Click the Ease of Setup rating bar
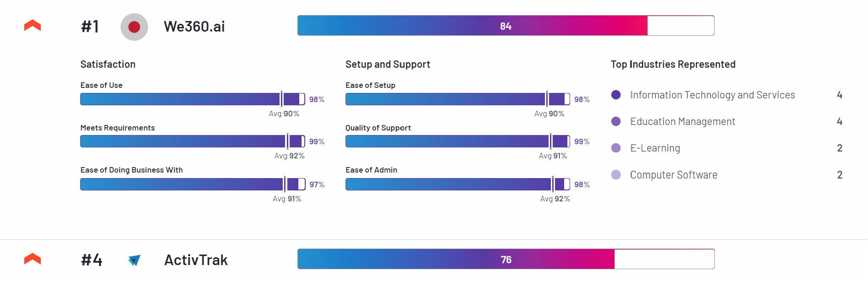 457,99
